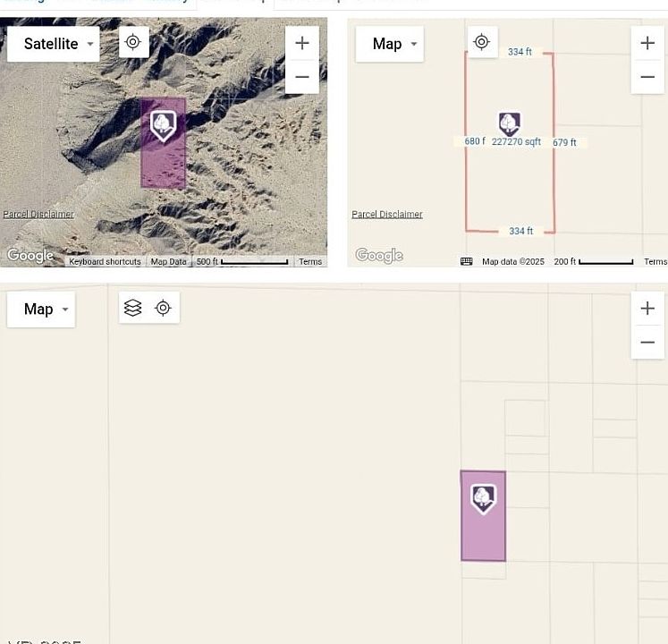Select the tree marker on the bottom map

coord(483,497)
